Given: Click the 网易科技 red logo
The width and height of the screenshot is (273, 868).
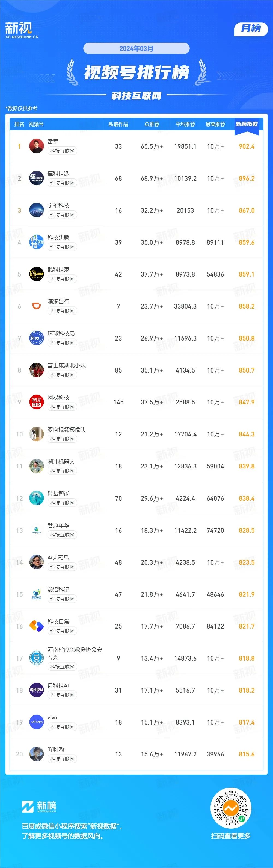Looking at the screenshot, I should (36, 402).
